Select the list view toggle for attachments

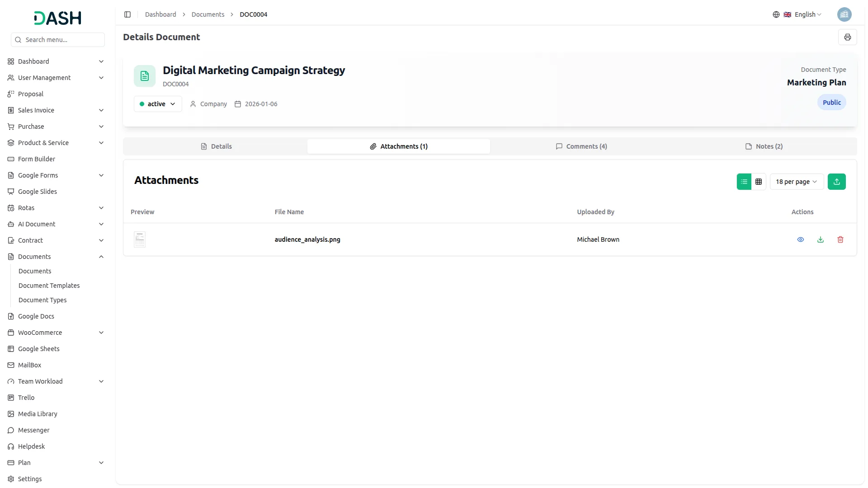coord(744,181)
